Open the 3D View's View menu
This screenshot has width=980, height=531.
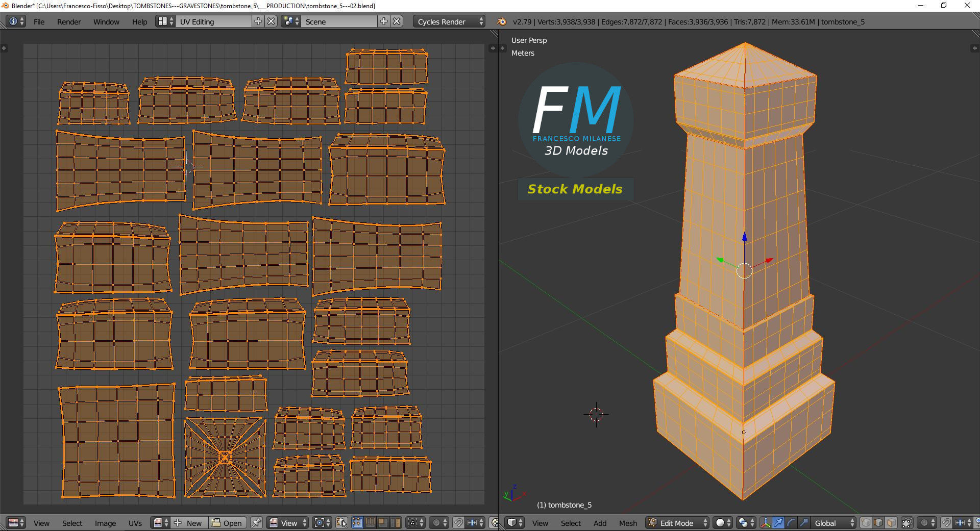[x=540, y=523]
